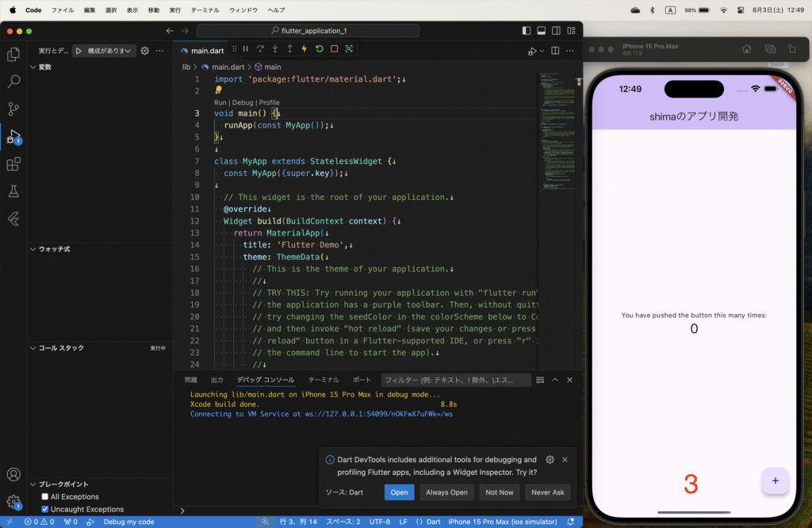812x528 pixels.
Task: Click the flutter_application_1 command center search box
Action: 308,31
